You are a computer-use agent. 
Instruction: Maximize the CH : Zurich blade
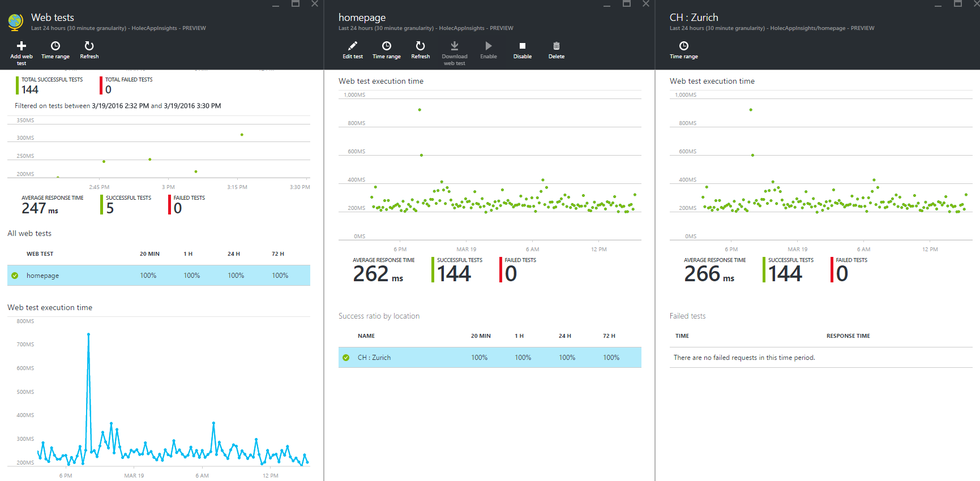(957, 4)
